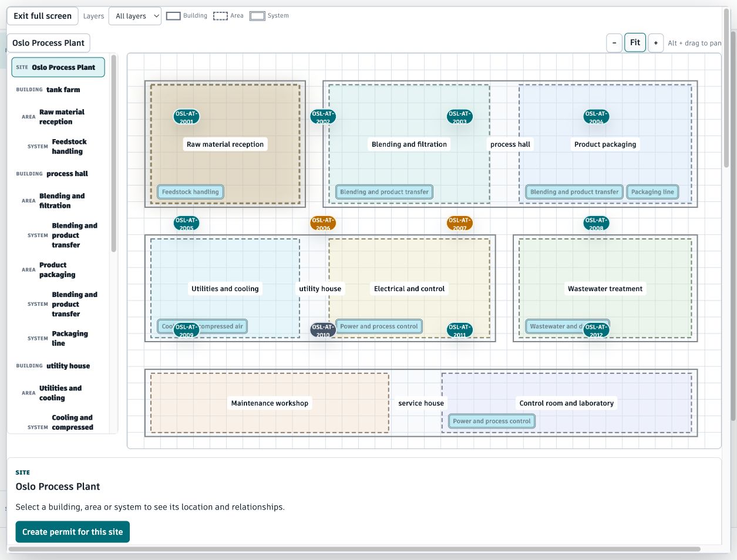Click Wastewater treatment area label

pos(605,289)
